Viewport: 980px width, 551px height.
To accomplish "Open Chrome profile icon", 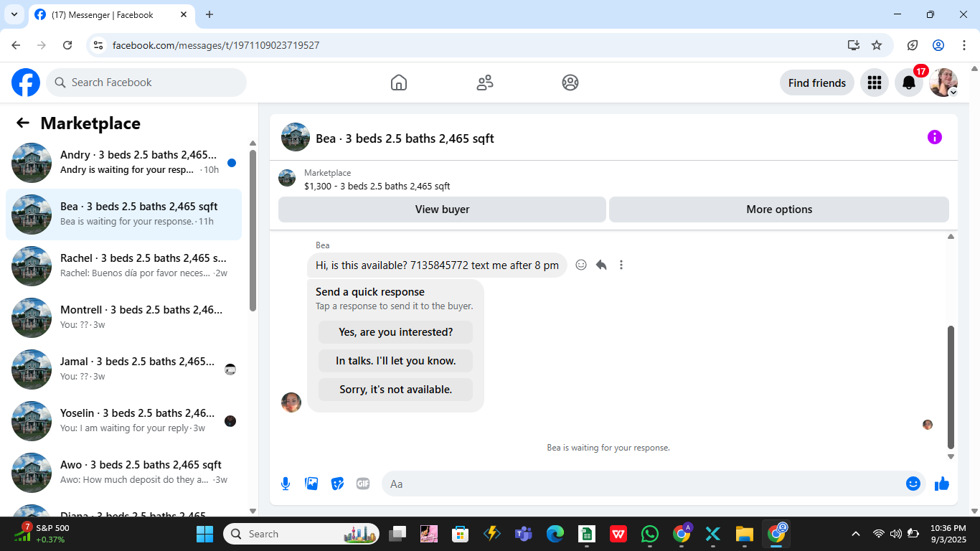I will pos(938,45).
